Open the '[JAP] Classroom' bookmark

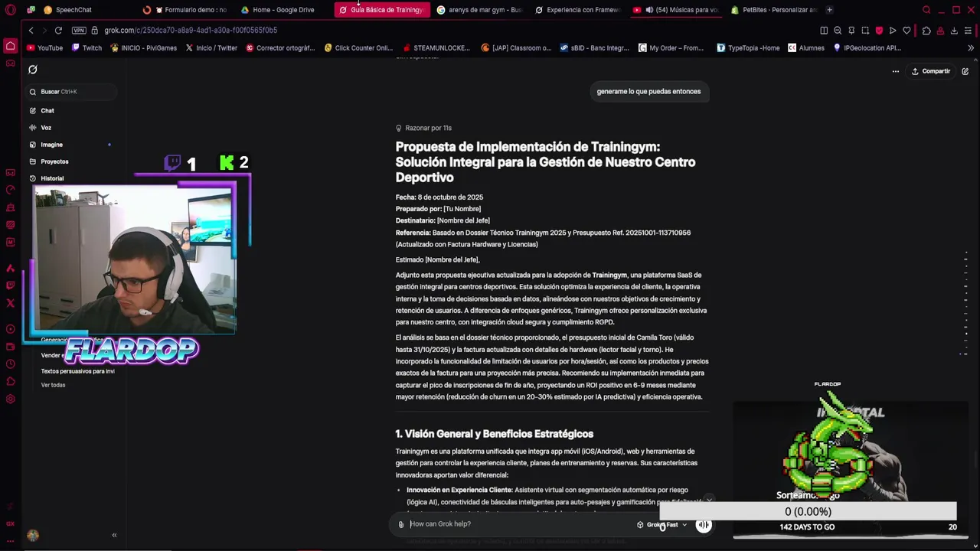516,48
